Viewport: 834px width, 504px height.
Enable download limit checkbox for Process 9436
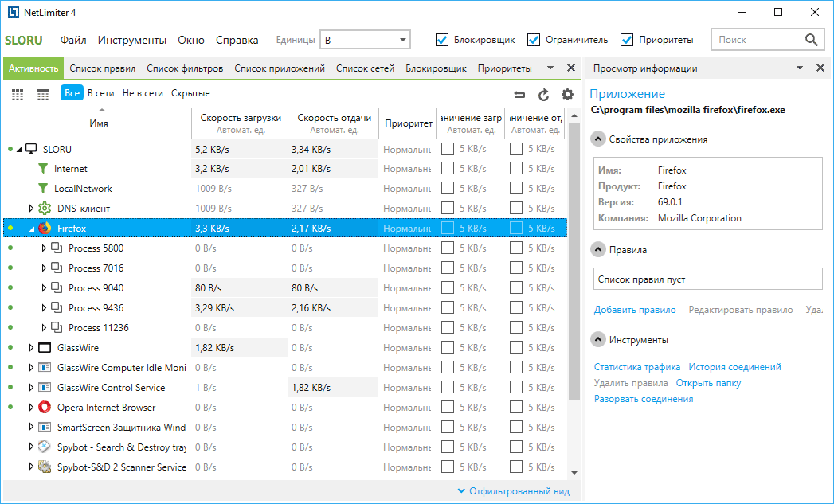coord(448,308)
